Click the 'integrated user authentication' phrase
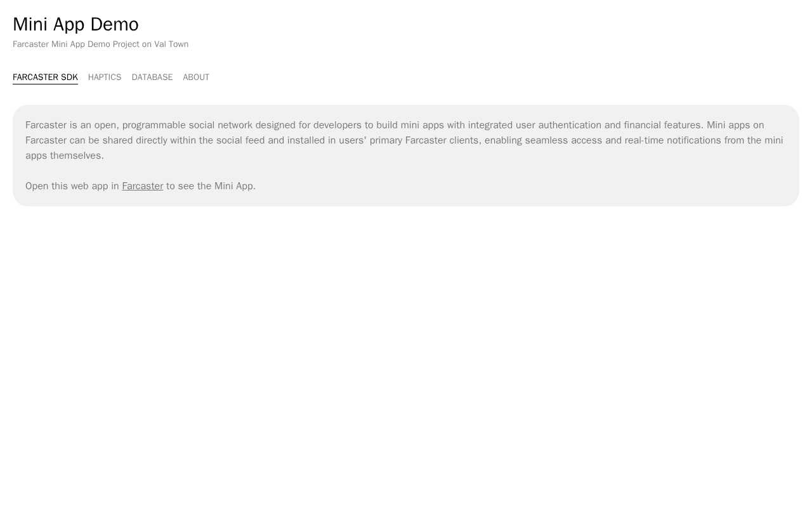 [535, 125]
